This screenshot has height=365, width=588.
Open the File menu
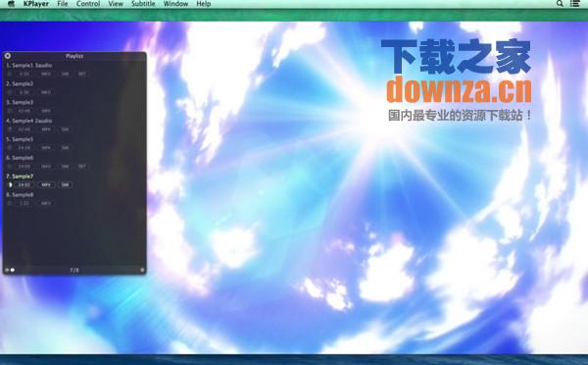click(63, 4)
